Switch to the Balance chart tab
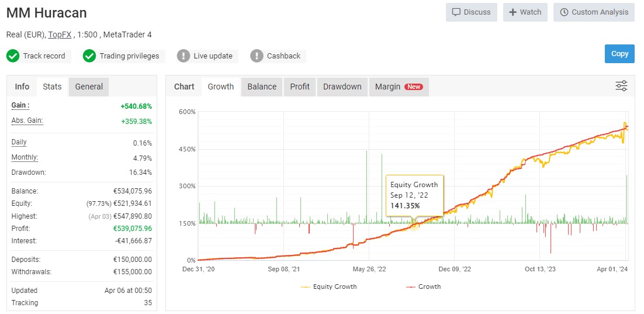 click(x=262, y=87)
